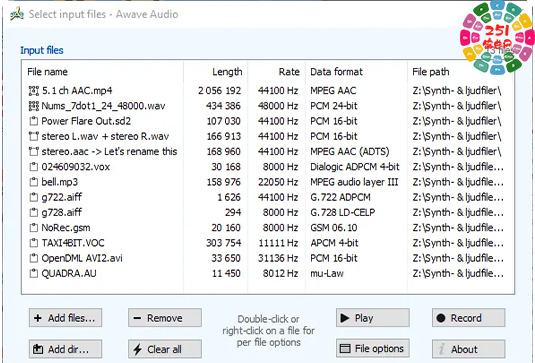This screenshot has width=535, height=363.
Task: Open the About dialog
Action: click(x=468, y=349)
